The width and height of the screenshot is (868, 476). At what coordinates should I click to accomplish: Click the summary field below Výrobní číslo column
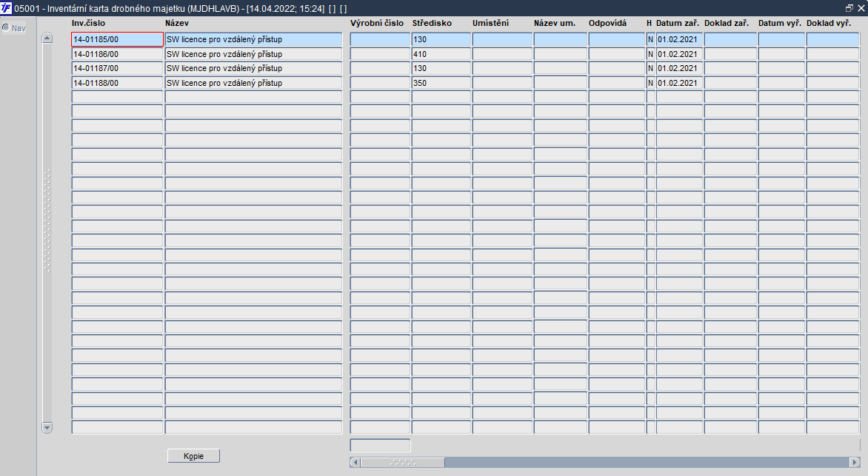tap(380, 445)
